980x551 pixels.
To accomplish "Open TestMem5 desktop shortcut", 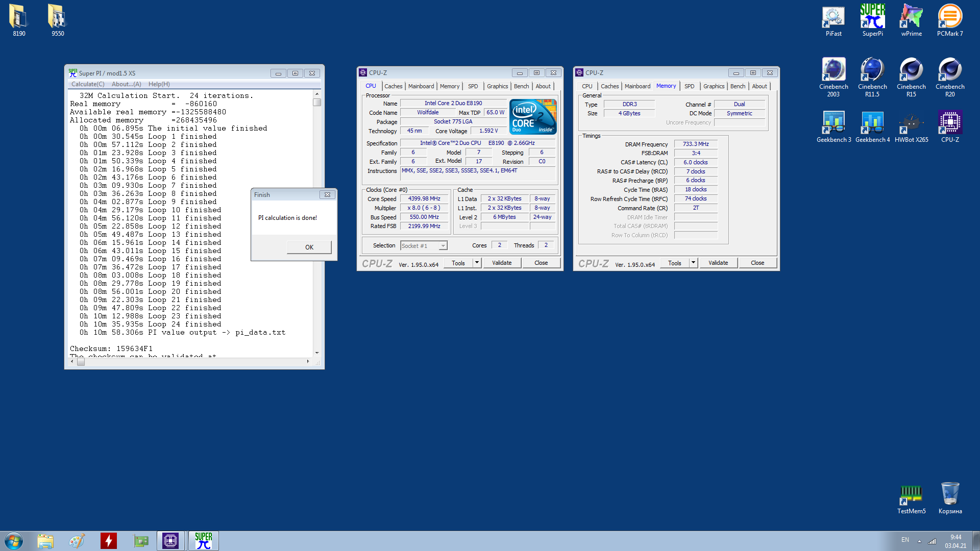I will [911, 498].
